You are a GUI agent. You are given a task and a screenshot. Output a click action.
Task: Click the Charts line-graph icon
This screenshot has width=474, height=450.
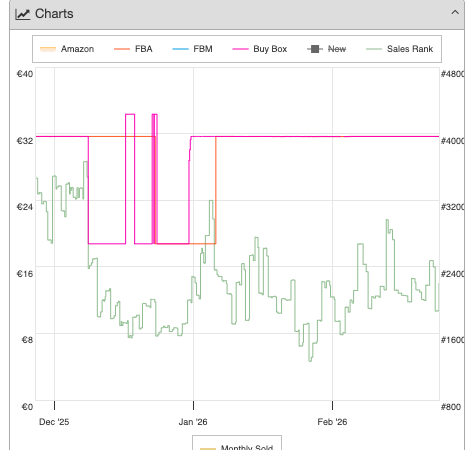tap(23, 14)
